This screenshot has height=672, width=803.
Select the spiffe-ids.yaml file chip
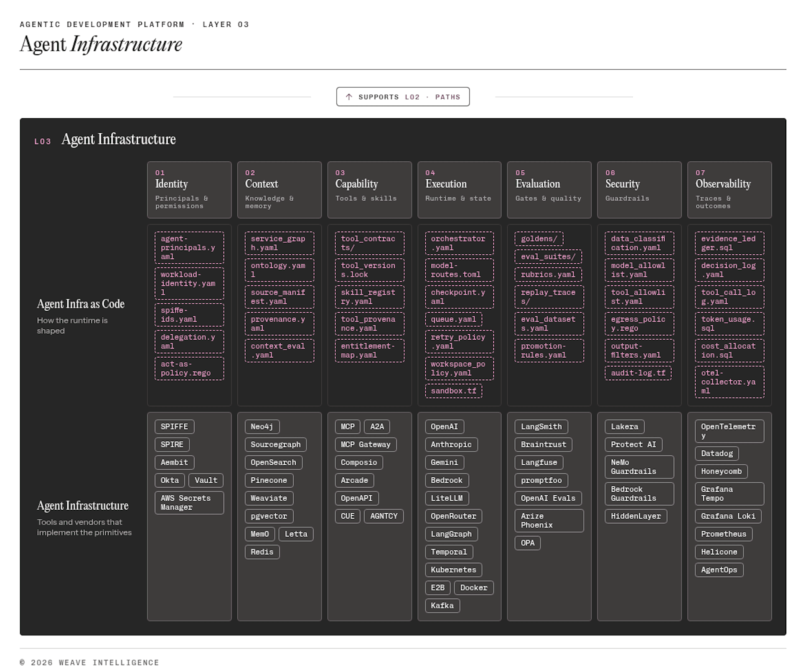click(x=189, y=315)
